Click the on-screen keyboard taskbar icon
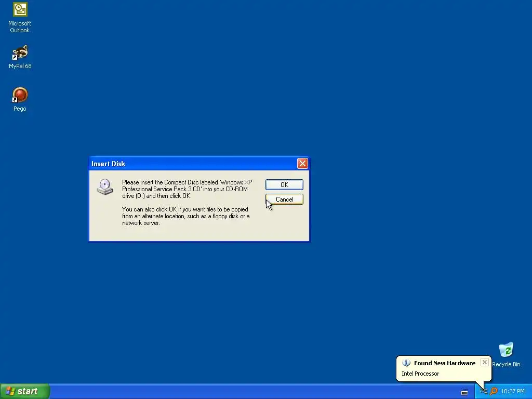This screenshot has height=399, width=532. [464, 392]
